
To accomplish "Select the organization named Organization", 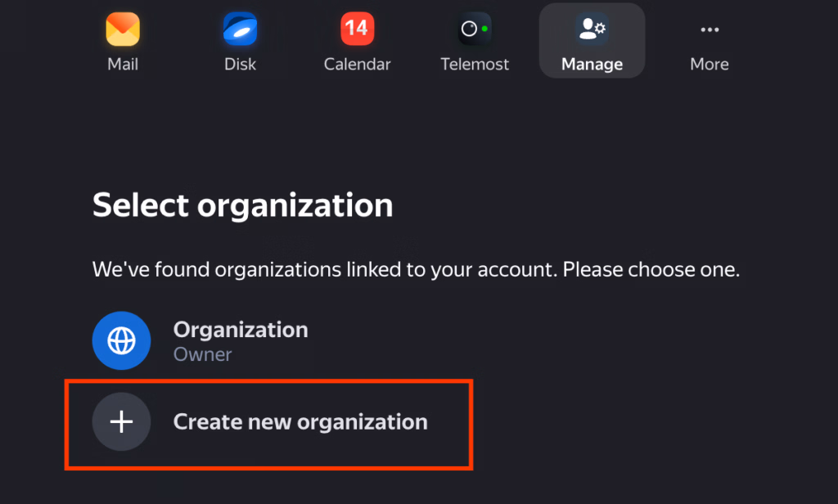I will 241,330.
